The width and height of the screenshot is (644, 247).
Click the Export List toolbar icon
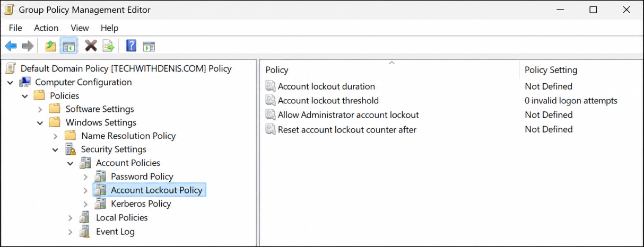[x=108, y=46]
